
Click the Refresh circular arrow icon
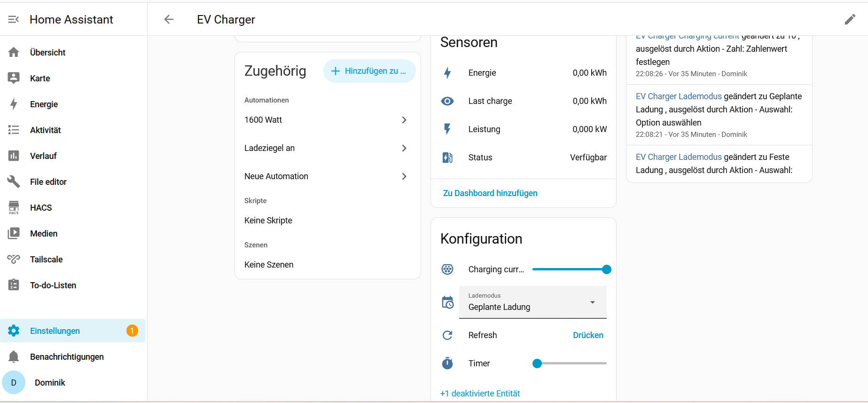[447, 335]
